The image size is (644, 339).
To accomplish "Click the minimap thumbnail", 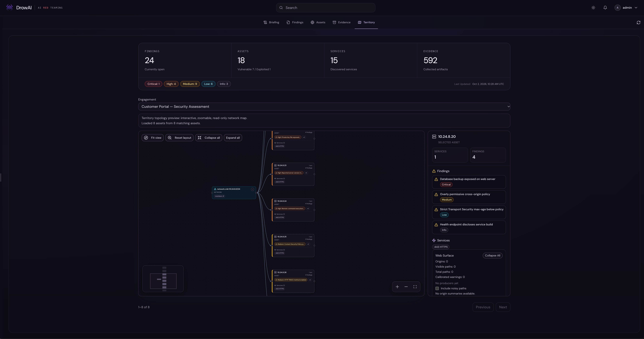I will [163, 279].
